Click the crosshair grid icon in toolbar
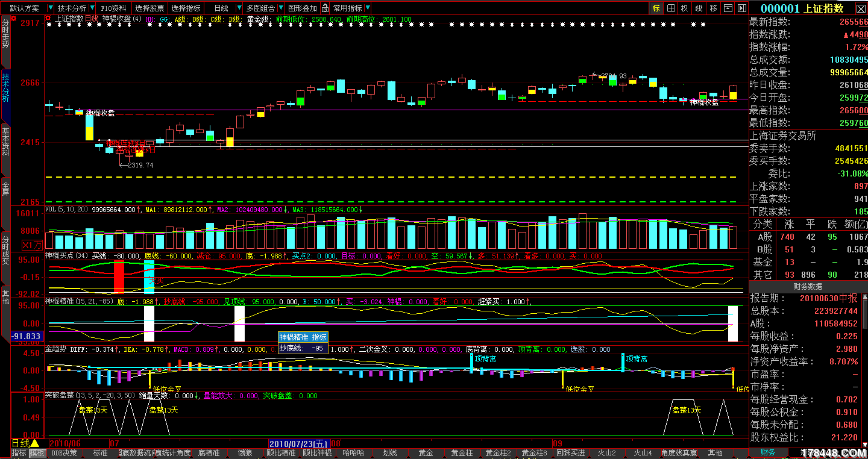Image resolution: width=868 pixels, height=459 pixels. pos(670,8)
